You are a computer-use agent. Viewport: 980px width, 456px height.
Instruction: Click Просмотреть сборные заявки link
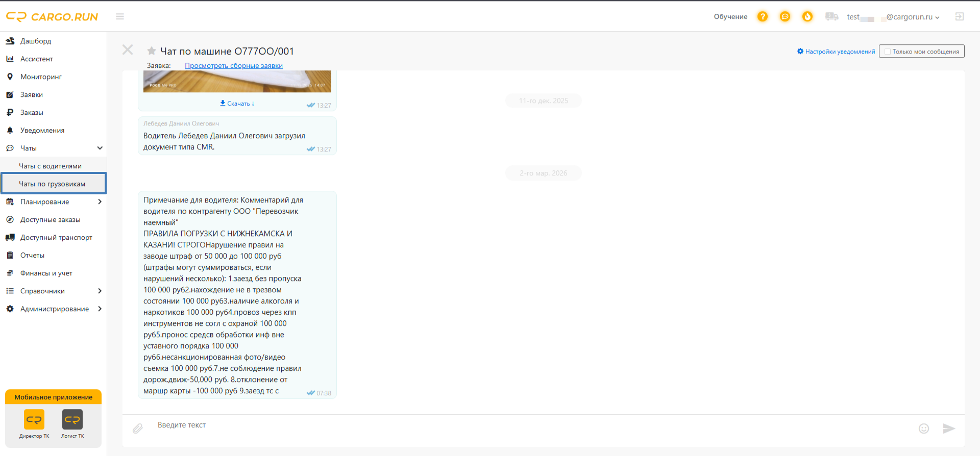click(x=234, y=65)
